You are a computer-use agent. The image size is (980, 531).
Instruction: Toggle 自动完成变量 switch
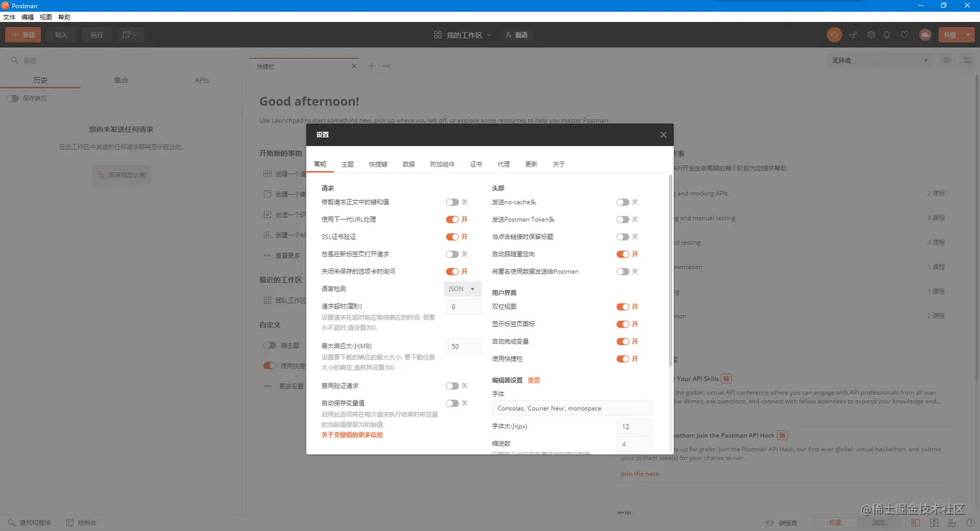[x=623, y=341]
